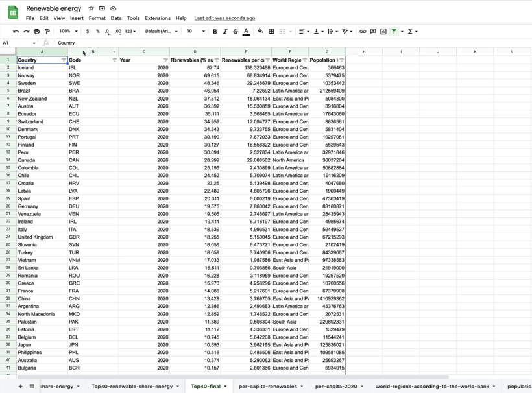The width and height of the screenshot is (532, 393).
Task: Open the Edit menu
Action: tap(43, 18)
